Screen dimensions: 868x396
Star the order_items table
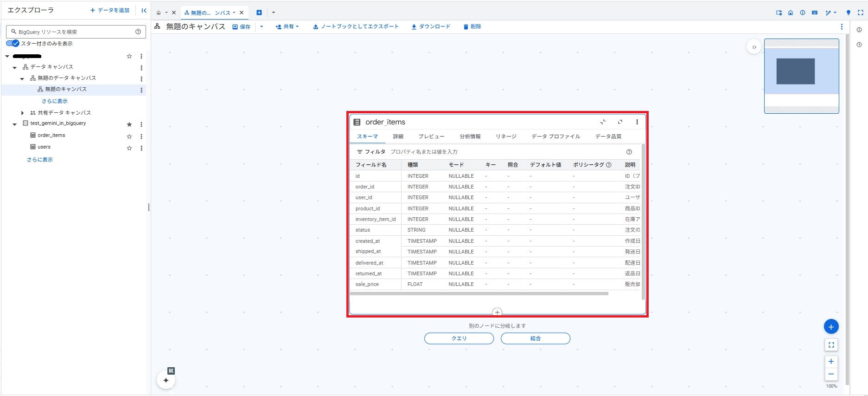[x=129, y=136]
